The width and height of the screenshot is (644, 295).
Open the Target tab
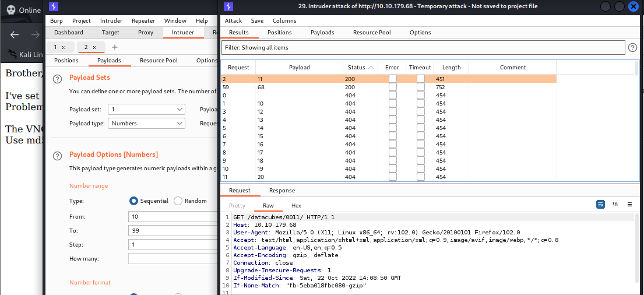coord(111,33)
